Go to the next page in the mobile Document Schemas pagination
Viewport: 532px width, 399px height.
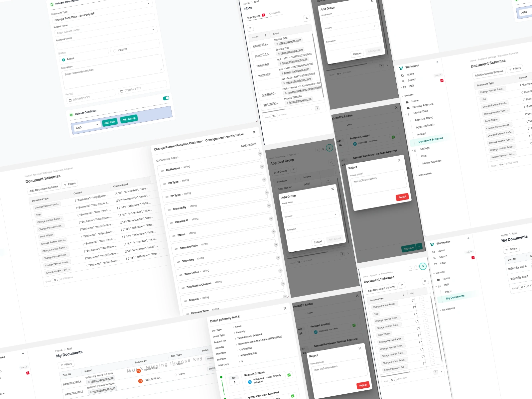pyautogui.click(x=441, y=371)
